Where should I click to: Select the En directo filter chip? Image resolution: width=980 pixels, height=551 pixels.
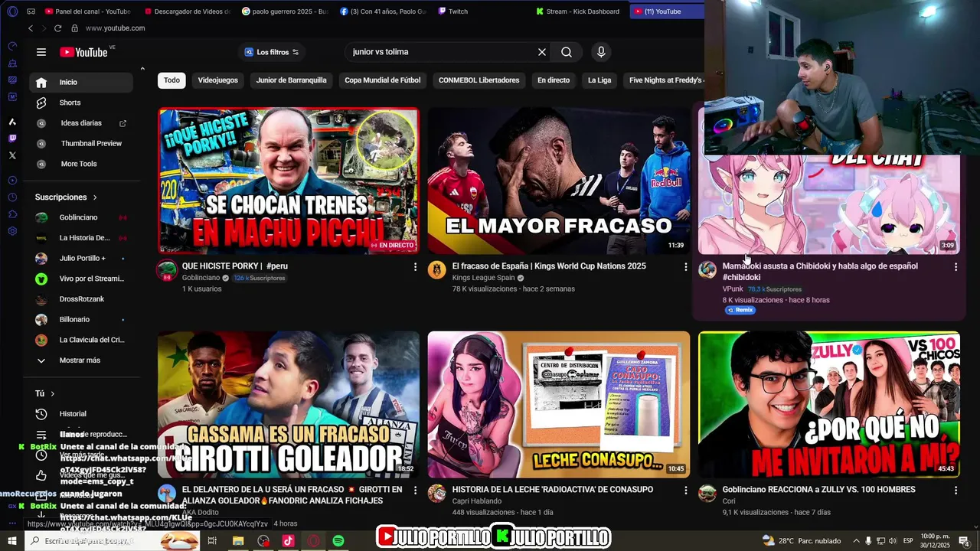pyautogui.click(x=554, y=80)
